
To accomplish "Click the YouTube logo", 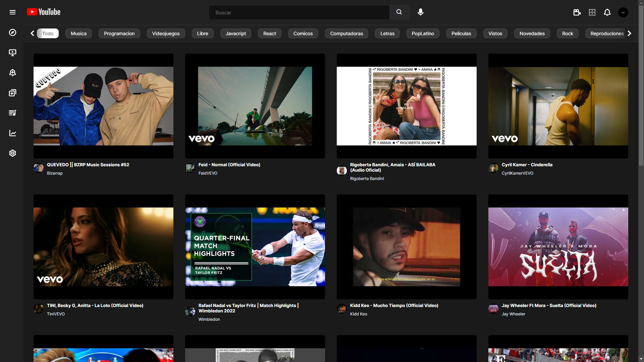I will pos(44,12).
